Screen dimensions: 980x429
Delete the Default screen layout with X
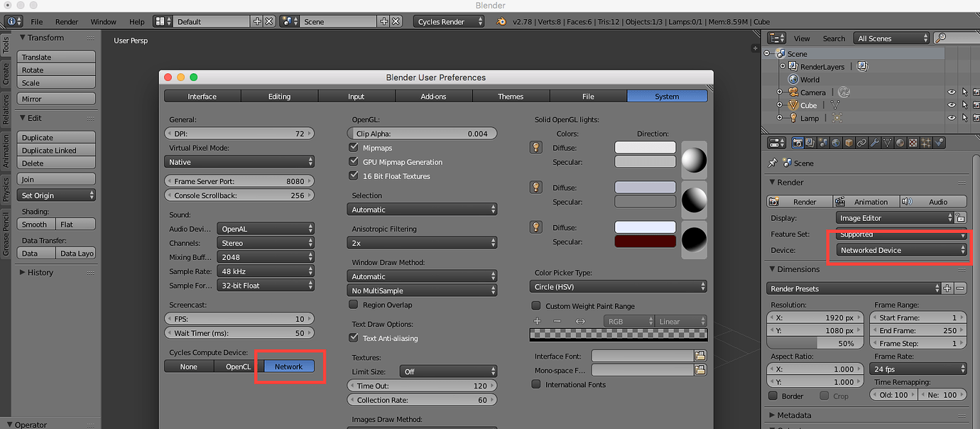[x=269, y=21]
